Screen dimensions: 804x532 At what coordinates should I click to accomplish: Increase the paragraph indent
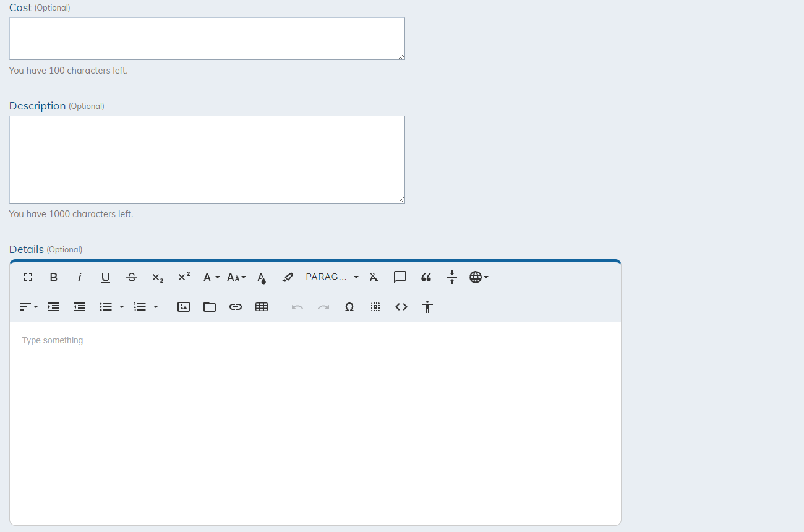54,307
